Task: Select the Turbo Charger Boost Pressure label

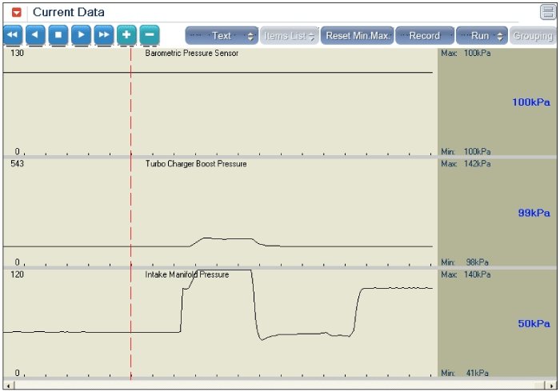Action: point(196,164)
